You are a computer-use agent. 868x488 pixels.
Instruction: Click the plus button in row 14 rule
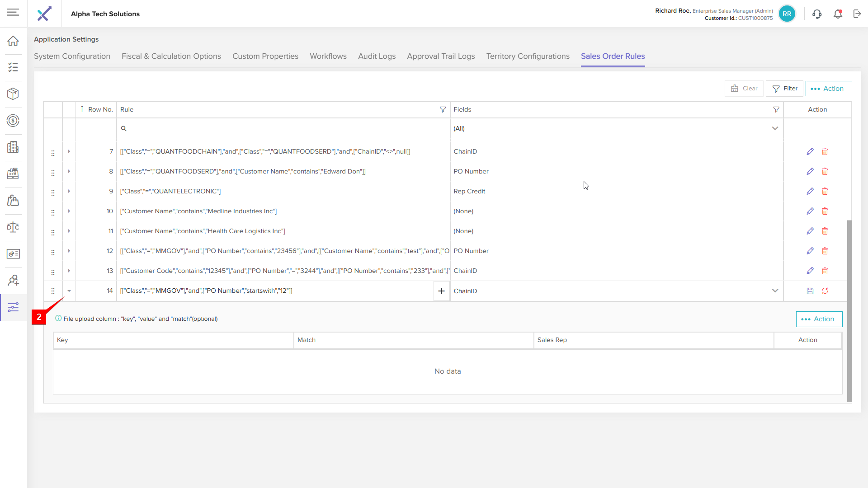[x=441, y=291]
